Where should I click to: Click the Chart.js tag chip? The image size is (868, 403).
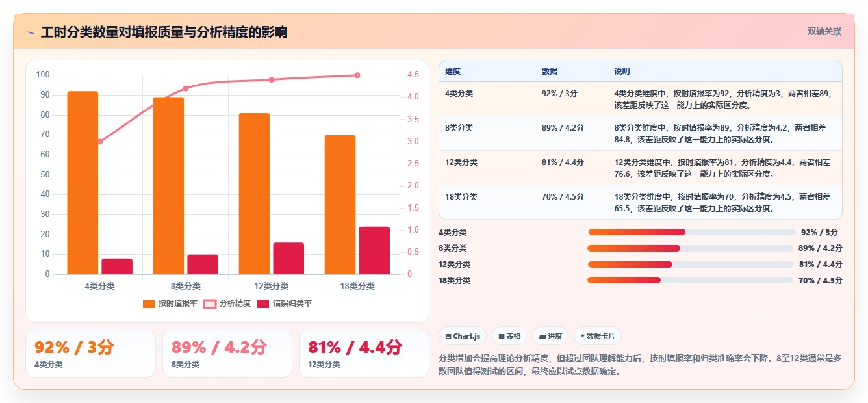tap(463, 336)
